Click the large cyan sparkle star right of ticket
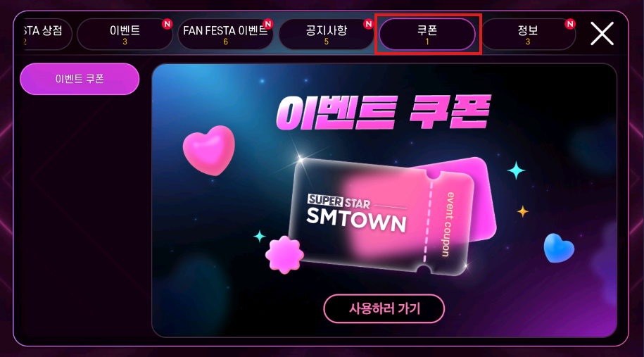This screenshot has height=357, width=644. [516, 170]
